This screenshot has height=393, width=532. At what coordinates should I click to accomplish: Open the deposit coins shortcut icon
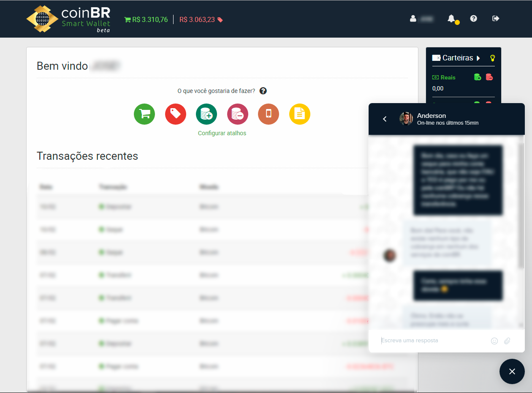(x=206, y=114)
